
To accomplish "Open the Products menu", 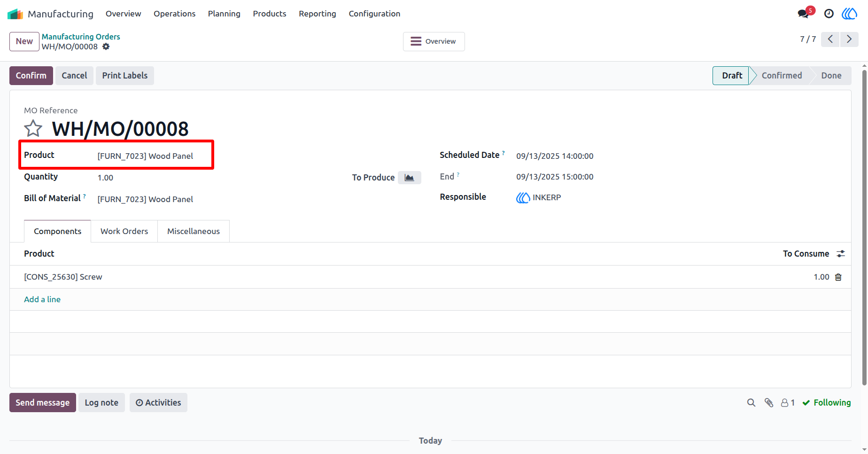I will [270, 14].
